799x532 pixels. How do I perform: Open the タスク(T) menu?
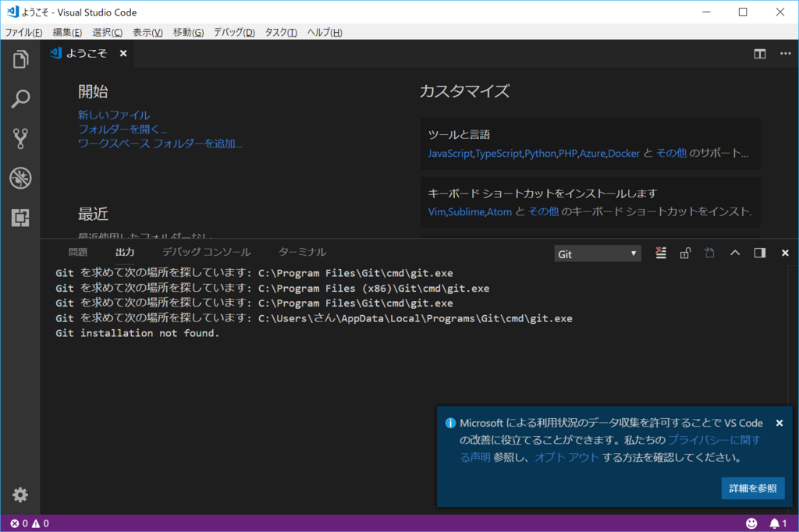pyautogui.click(x=281, y=32)
